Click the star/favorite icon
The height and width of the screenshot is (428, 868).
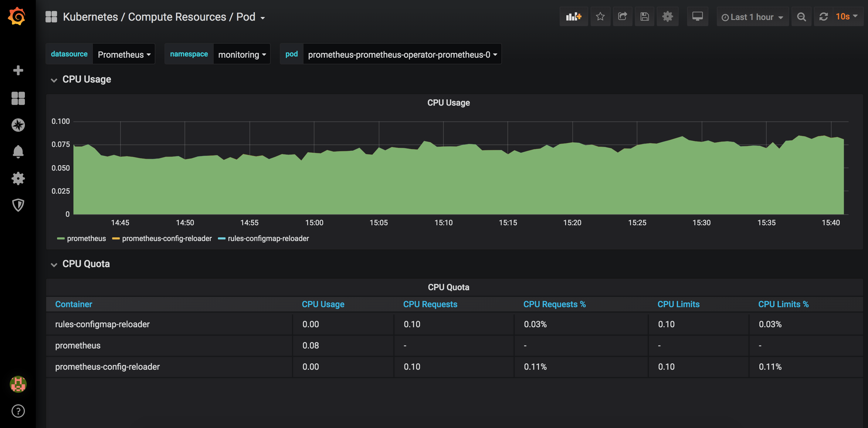(600, 17)
